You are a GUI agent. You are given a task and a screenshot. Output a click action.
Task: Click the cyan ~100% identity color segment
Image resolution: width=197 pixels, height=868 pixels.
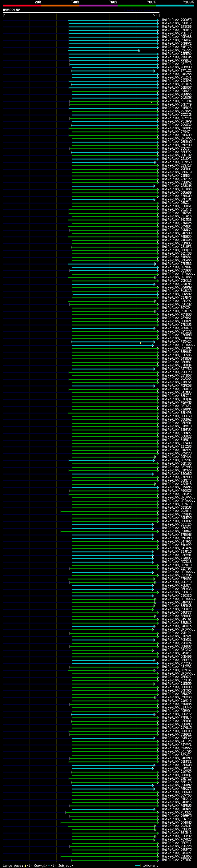[x=175, y=6]
